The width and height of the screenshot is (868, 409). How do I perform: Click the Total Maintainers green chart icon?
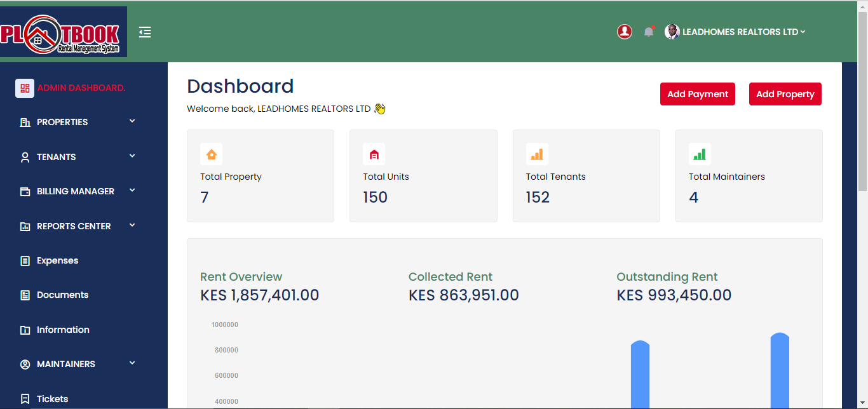click(x=700, y=154)
